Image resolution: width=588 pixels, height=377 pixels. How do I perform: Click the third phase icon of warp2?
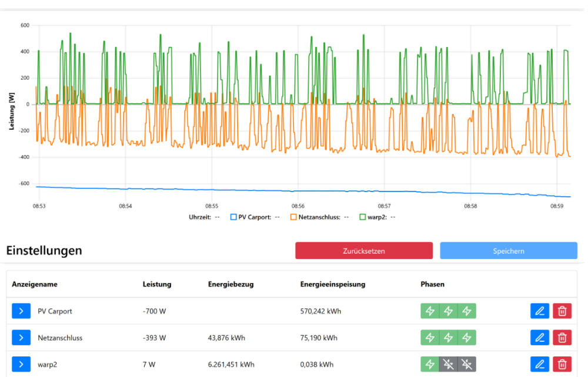pos(466,364)
